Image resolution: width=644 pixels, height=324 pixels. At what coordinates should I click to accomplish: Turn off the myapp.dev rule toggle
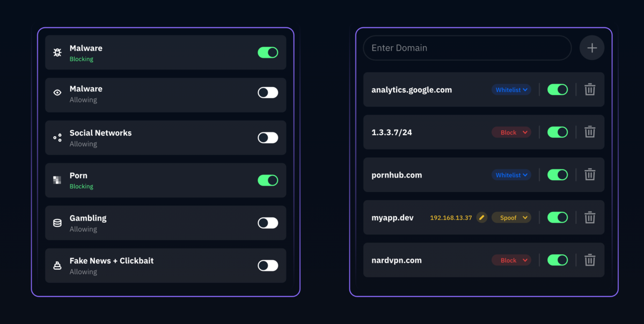coord(558,217)
